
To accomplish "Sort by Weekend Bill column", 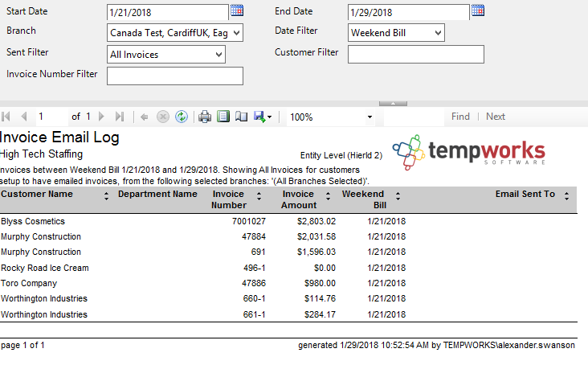I will 398,195.
